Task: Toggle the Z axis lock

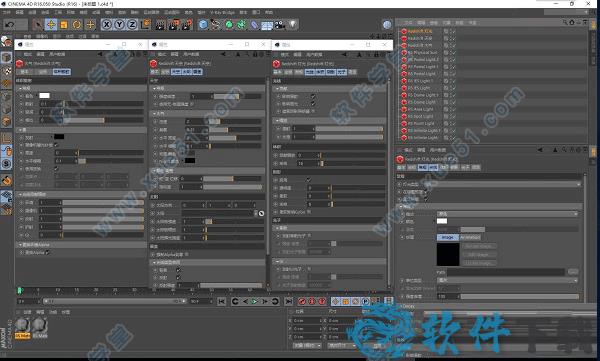Action: tap(132, 25)
